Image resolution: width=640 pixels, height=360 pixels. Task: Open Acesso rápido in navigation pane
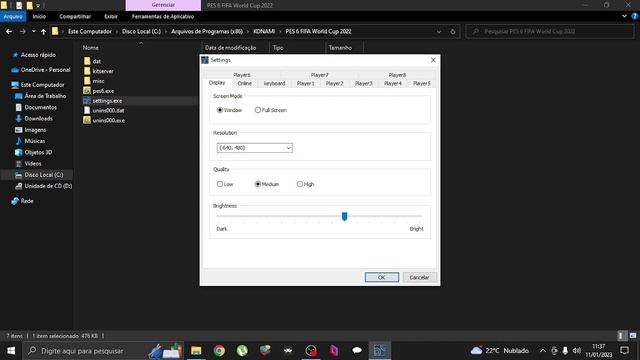click(x=38, y=55)
